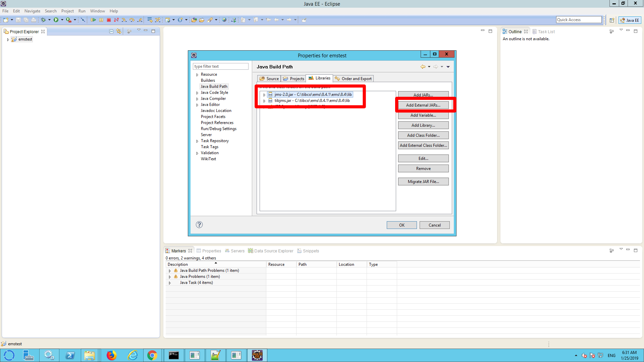Open the Navigate menu

tap(32, 11)
